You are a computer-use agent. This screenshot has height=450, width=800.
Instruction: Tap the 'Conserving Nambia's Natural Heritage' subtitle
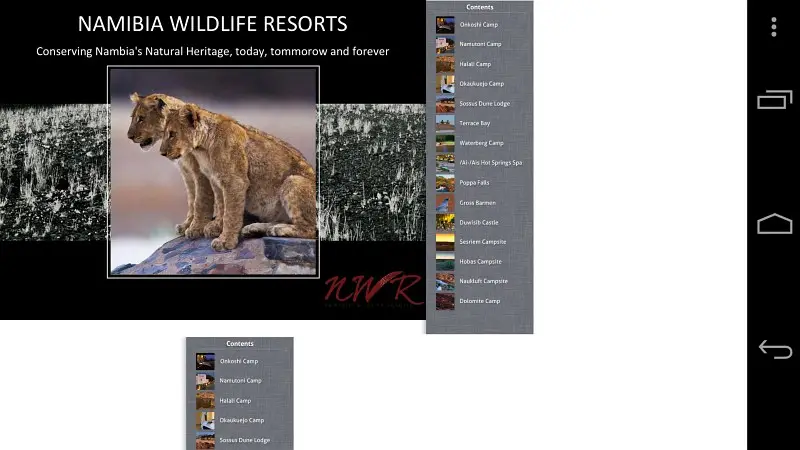pyautogui.click(x=213, y=51)
